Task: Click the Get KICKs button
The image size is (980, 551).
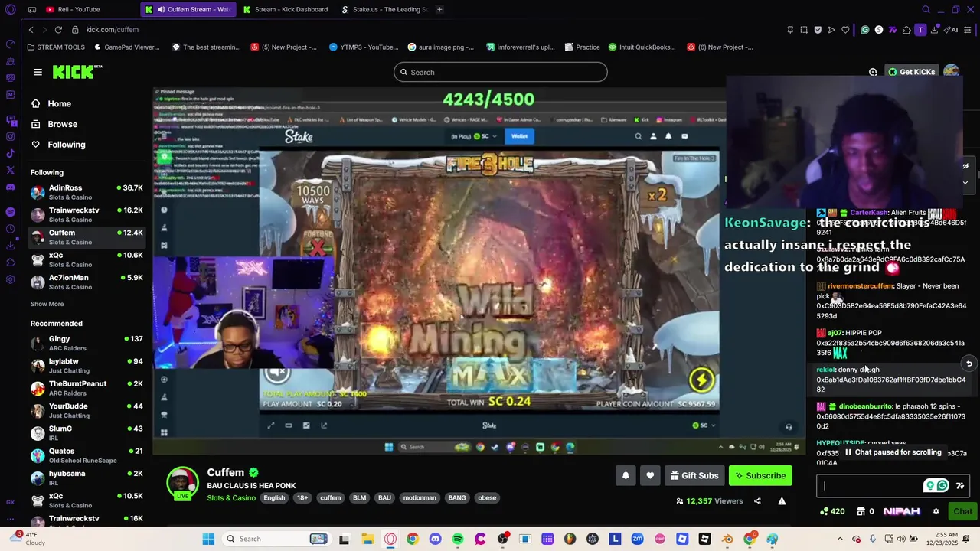Action: 911,72
